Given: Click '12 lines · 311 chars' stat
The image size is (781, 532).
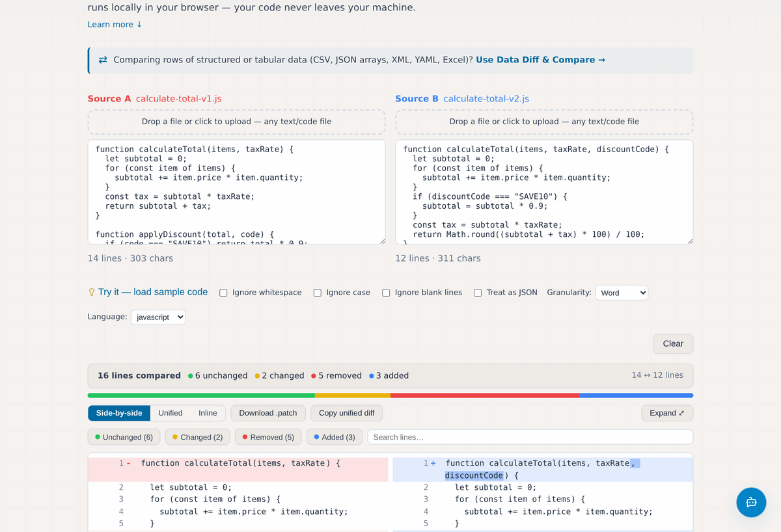Looking at the screenshot, I should pyautogui.click(x=438, y=258).
